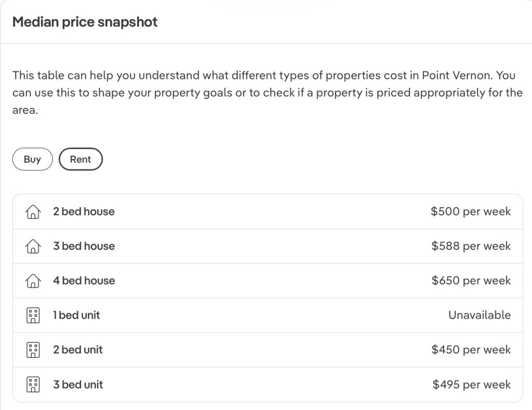
Task: Click the building icon beside 1 bed unit
Action: coord(33,315)
